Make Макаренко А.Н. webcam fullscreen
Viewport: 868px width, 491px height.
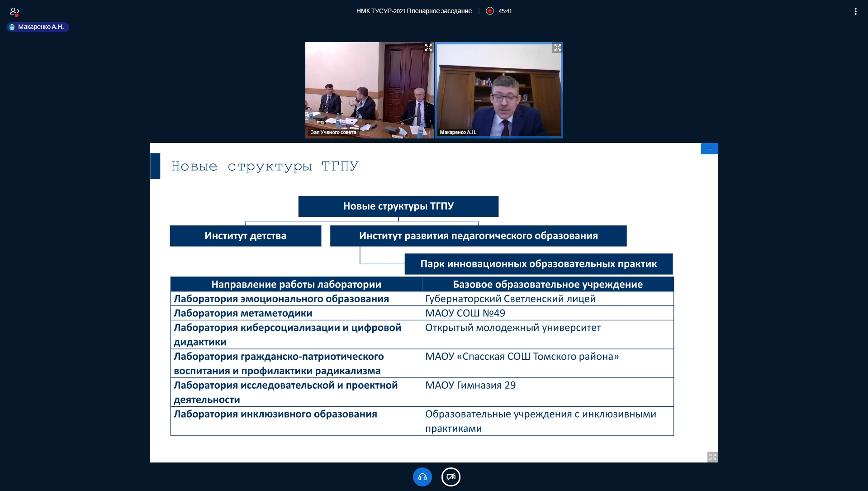click(557, 48)
